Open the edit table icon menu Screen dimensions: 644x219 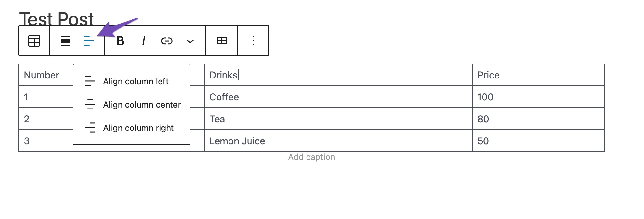pos(221,41)
